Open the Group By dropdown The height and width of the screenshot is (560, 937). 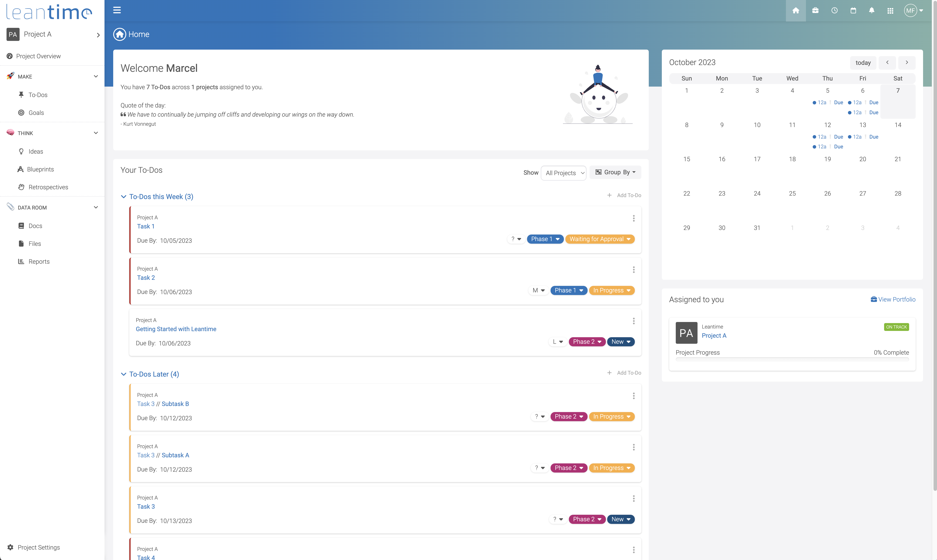pos(615,172)
